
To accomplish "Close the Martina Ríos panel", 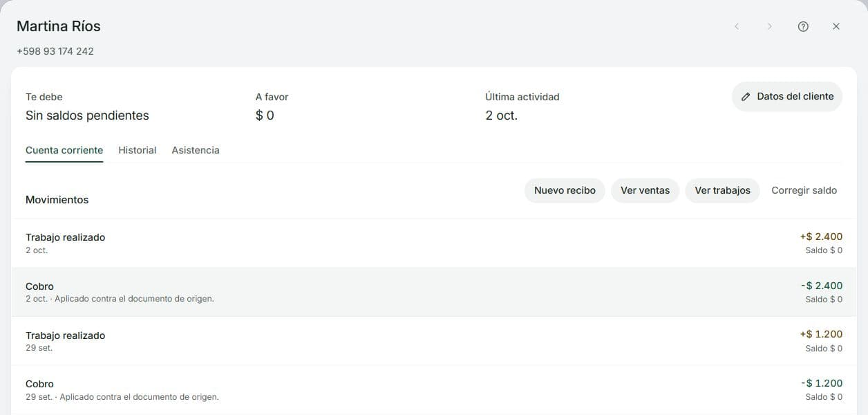I will 836,26.
